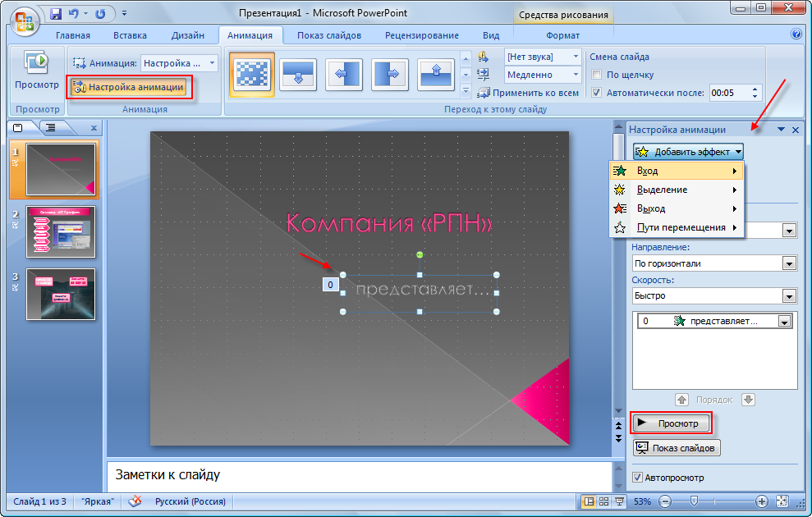Click Добавить эффект dropdown button
Screen dimensions: 812x517
pyautogui.click(x=688, y=152)
